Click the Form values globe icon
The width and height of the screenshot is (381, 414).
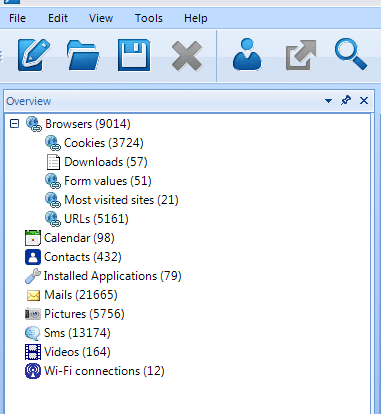coord(53,181)
